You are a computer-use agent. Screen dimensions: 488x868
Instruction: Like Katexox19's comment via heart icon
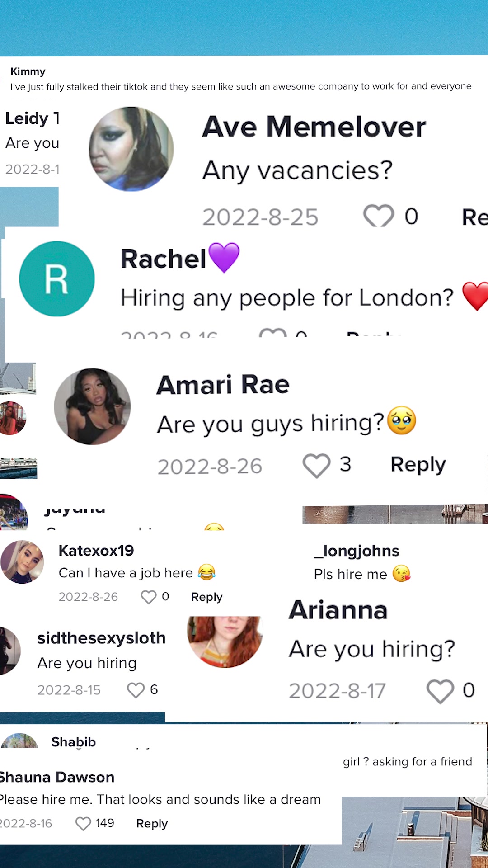pyautogui.click(x=149, y=597)
